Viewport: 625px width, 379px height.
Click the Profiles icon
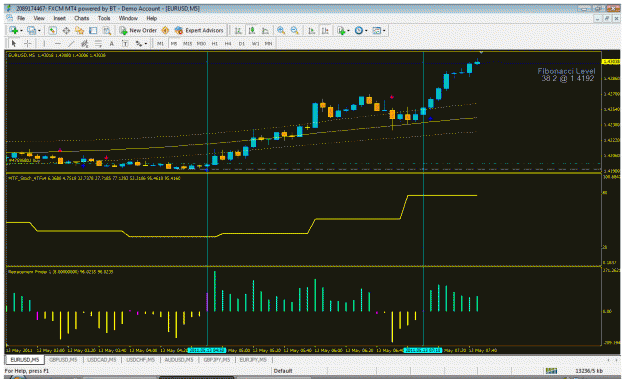click(31, 30)
